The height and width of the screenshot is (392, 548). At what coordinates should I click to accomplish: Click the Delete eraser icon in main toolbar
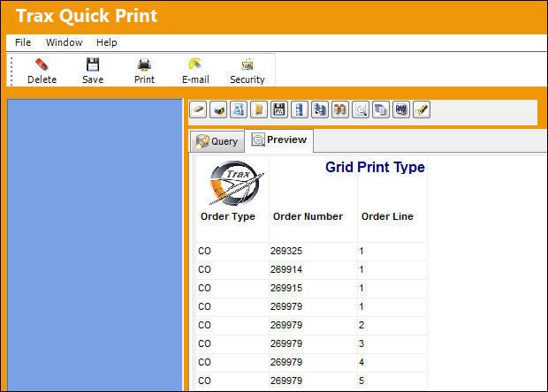click(x=42, y=64)
